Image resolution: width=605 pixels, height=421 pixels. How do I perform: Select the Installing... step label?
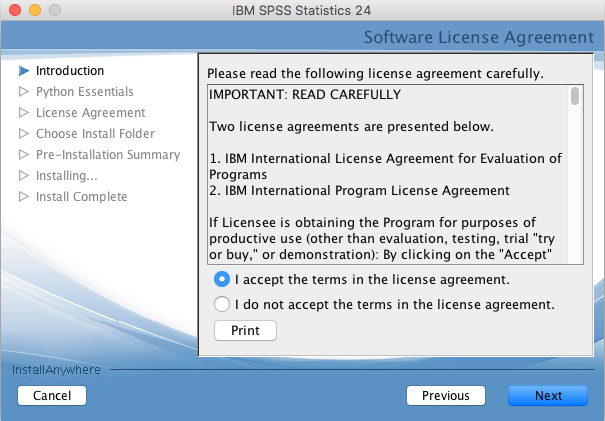(x=66, y=176)
